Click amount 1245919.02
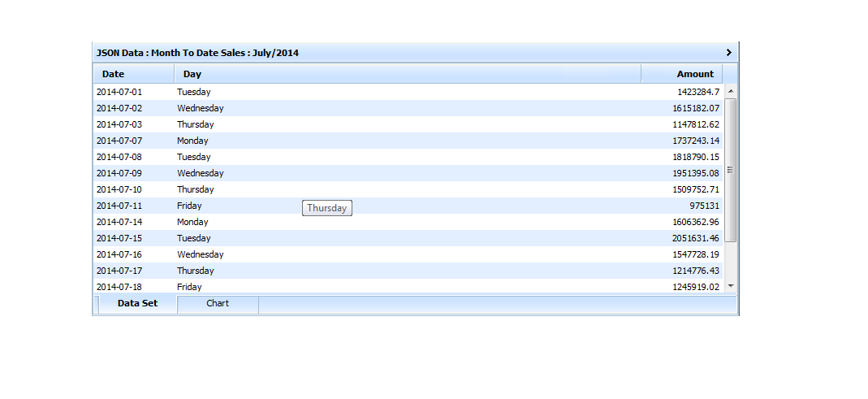 [696, 287]
